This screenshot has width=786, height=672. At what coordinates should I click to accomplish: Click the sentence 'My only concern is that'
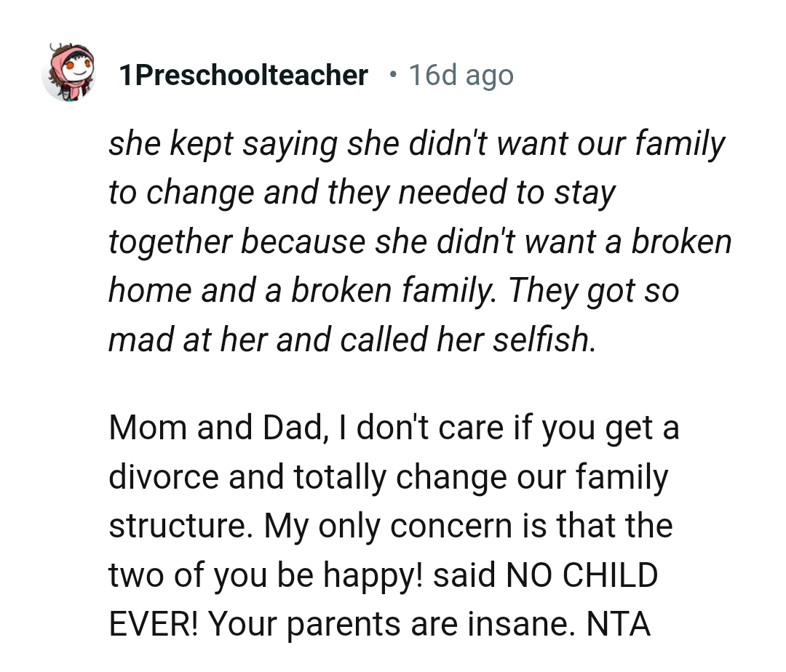(451, 525)
